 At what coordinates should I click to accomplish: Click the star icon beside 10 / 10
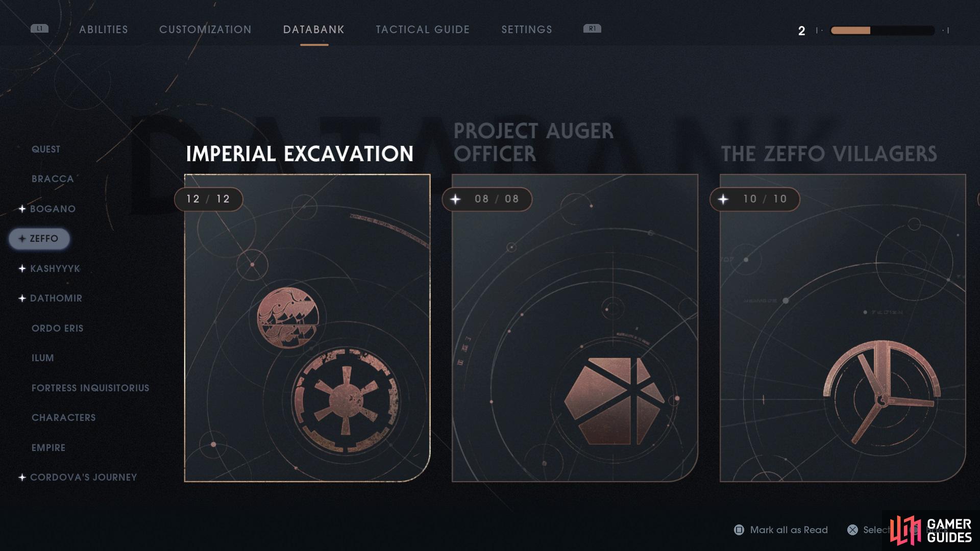723,199
